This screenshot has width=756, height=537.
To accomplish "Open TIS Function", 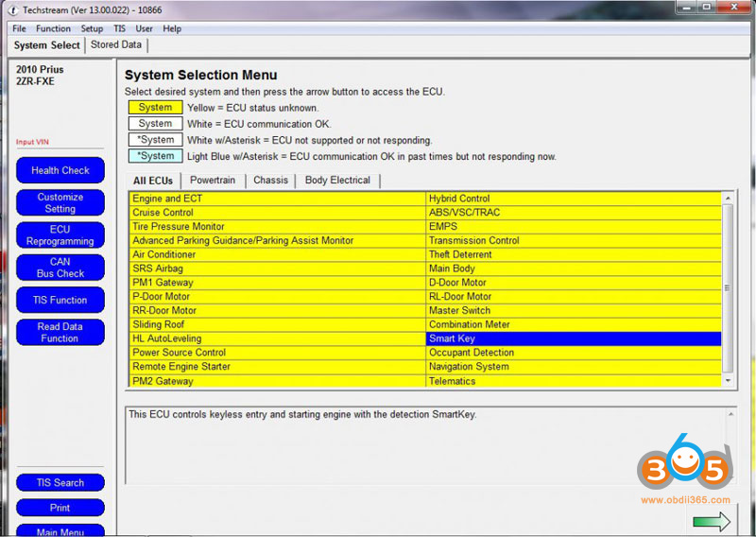I will pyautogui.click(x=60, y=300).
